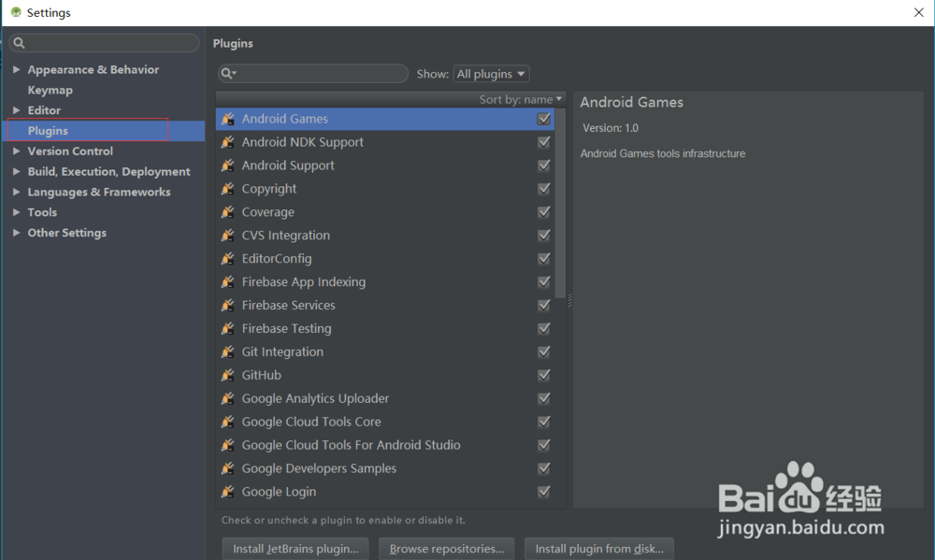
Task: Click the settings search magnifier icon
Action: (x=19, y=43)
